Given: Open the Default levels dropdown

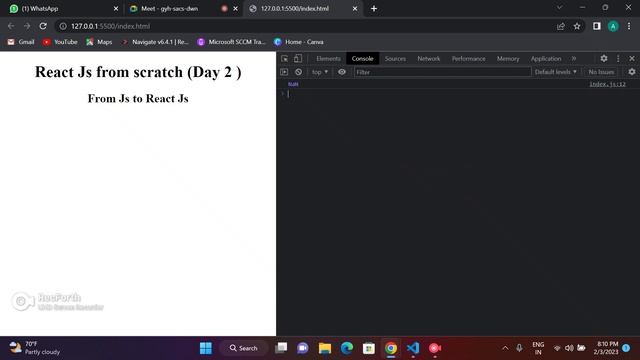Looking at the screenshot, I should [556, 72].
